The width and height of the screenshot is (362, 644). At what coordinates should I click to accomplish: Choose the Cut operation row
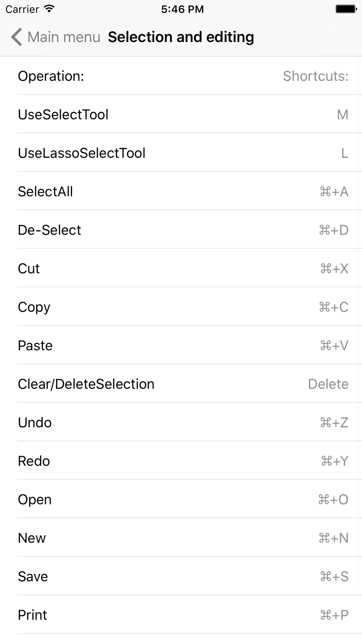click(x=181, y=268)
